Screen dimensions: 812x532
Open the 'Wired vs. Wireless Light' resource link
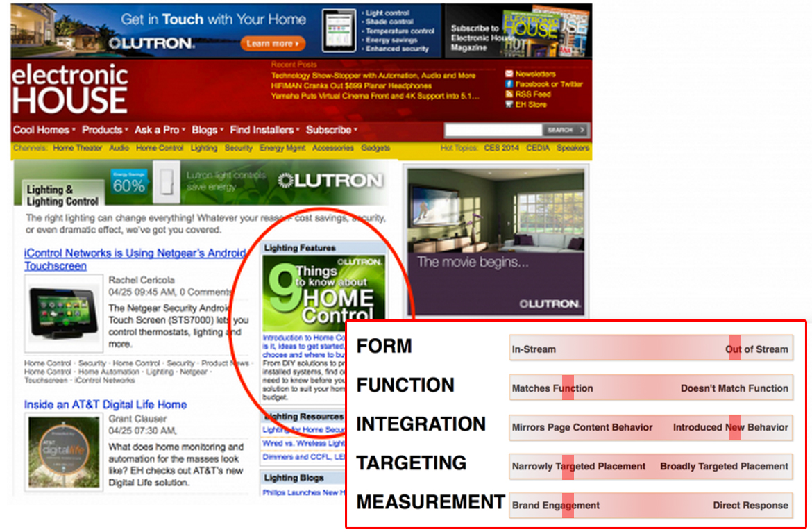click(x=303, y=443)
